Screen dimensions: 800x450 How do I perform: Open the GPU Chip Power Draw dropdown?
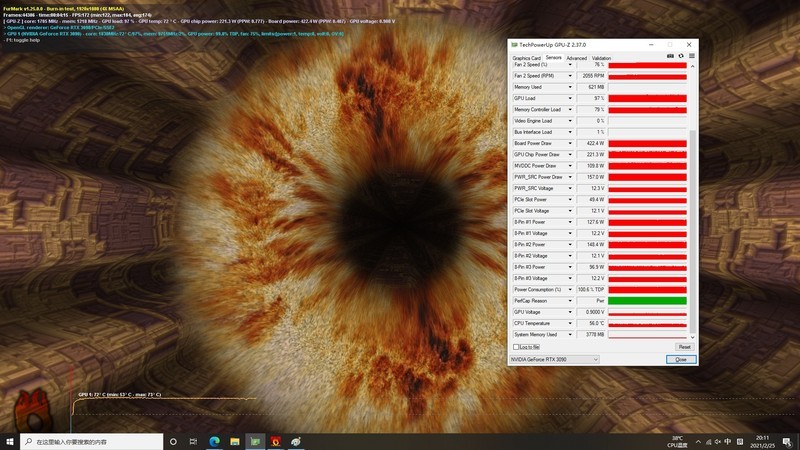(x=570, y=155)
